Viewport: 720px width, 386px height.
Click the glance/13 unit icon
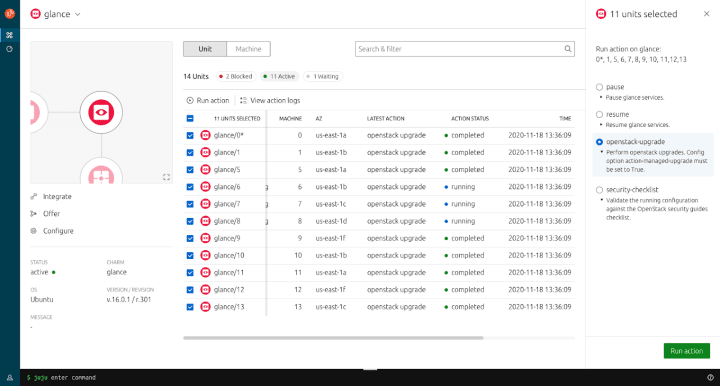[205, 307]
